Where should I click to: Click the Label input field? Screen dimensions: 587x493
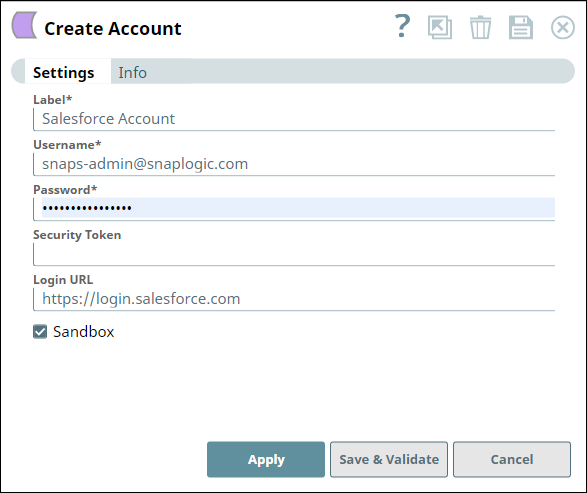(x=294, y=119)
